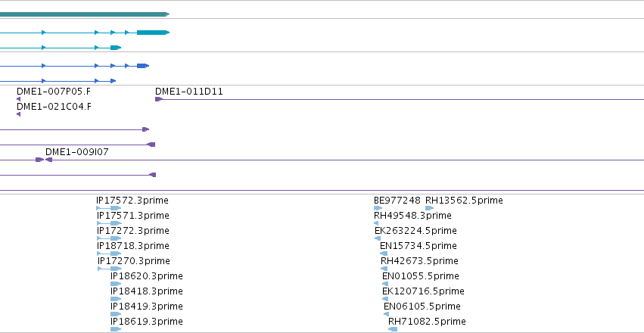Select the IP18620.3prime EST label

pos(147,276)
